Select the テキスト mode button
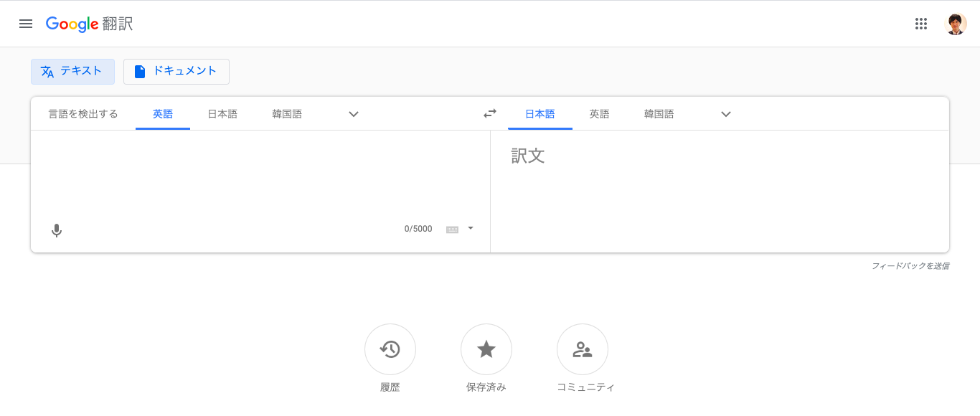980x416 pixels. coord(72,71)
